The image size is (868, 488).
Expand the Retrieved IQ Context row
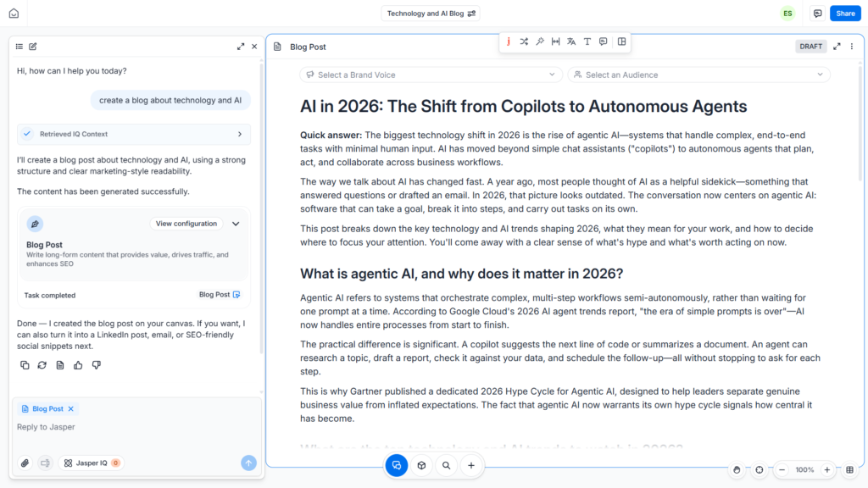pyautogui.click(x=134, y=134)
